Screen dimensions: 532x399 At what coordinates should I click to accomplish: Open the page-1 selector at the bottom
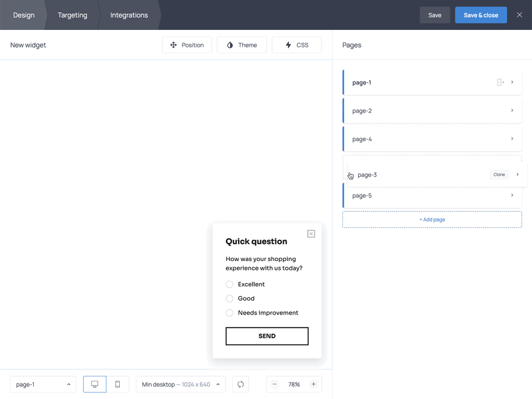click(43, 384)
